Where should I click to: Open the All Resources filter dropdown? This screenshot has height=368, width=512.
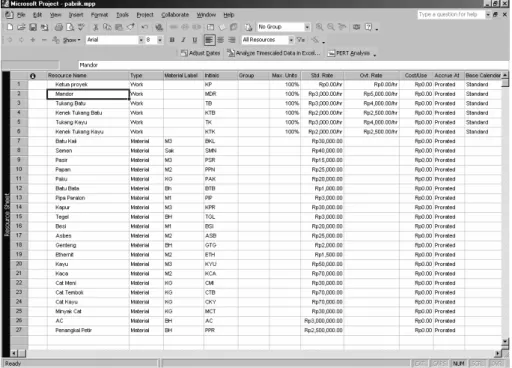point(291,40)
